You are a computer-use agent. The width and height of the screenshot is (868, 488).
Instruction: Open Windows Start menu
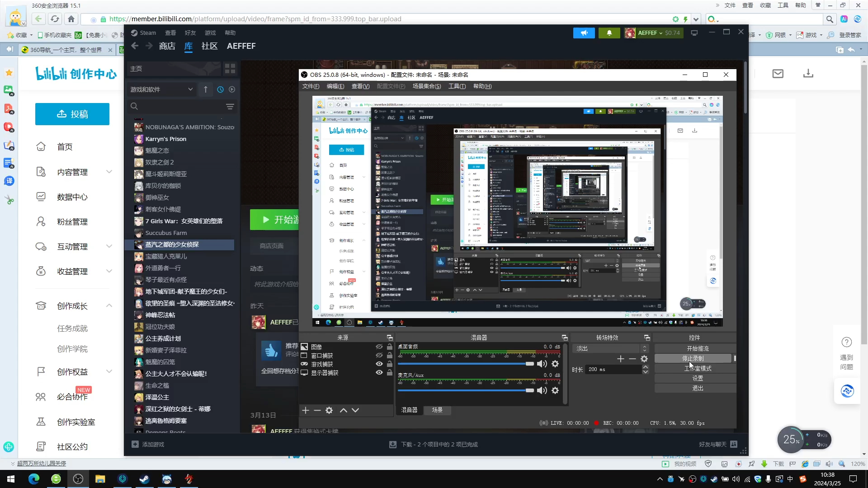click(x=11, y=479)
